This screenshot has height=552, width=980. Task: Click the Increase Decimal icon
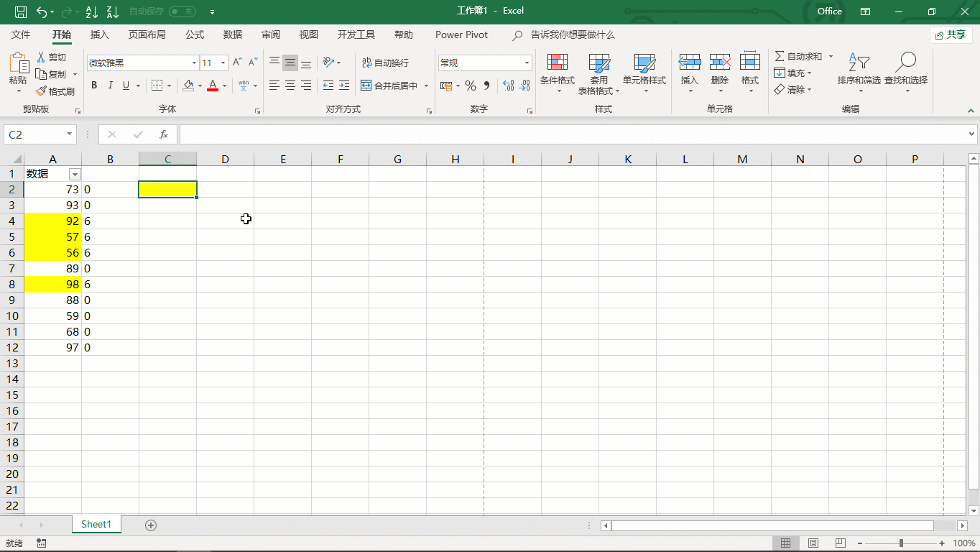point(508,86)
